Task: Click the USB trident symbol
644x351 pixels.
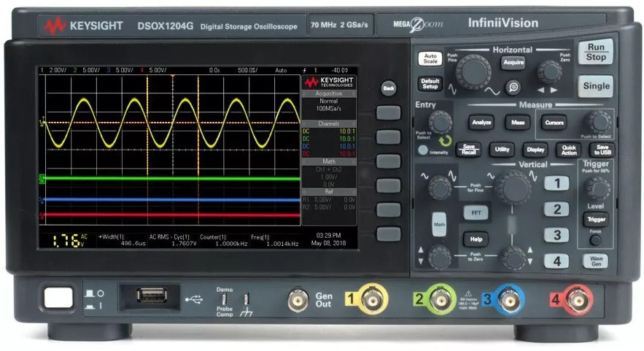Action: (194, 300)
